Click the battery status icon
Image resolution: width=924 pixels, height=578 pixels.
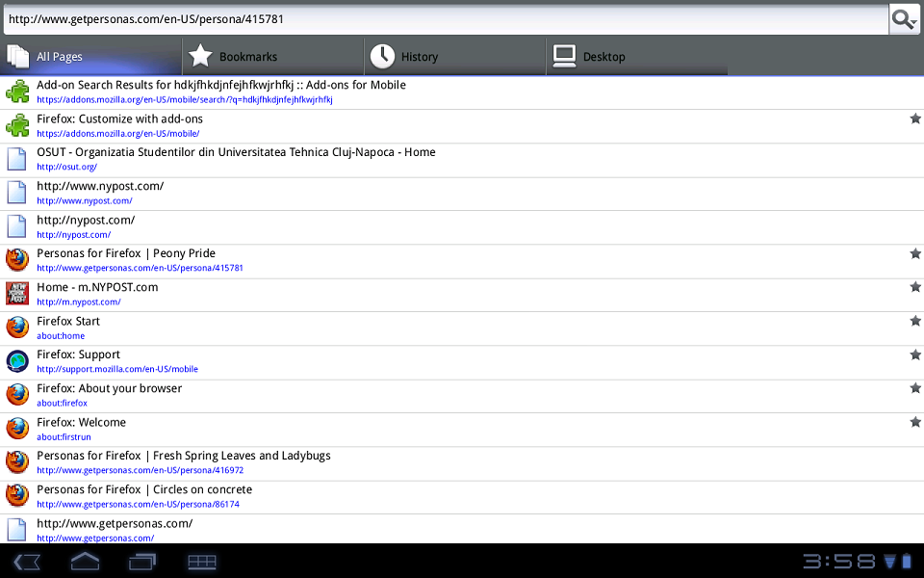pos(907,561)
